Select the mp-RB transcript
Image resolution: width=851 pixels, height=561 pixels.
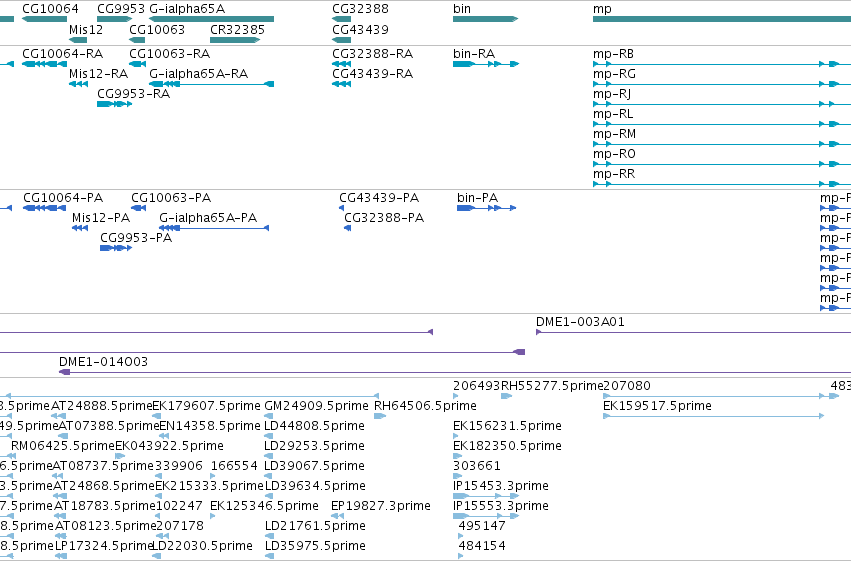(613, 54)
